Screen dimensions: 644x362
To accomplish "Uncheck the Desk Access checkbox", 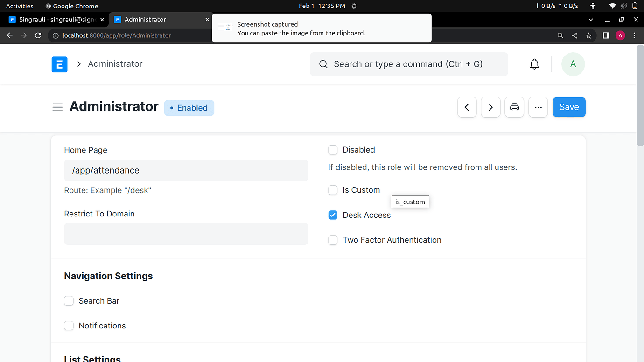I will pyautogui.click(x=333, y=215).
